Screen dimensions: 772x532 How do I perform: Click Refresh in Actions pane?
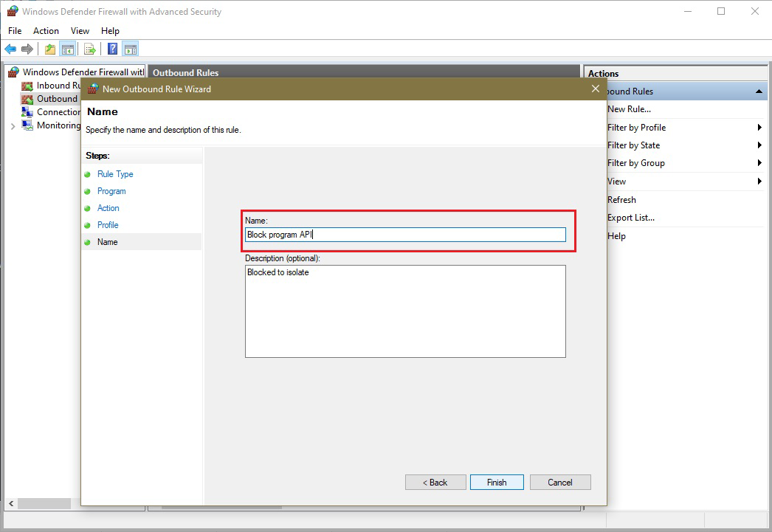[x=621, y=200]
